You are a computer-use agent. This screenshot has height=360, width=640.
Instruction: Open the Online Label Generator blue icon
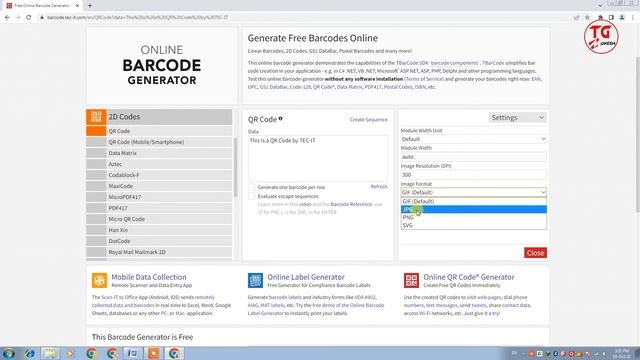pos(256,280)
